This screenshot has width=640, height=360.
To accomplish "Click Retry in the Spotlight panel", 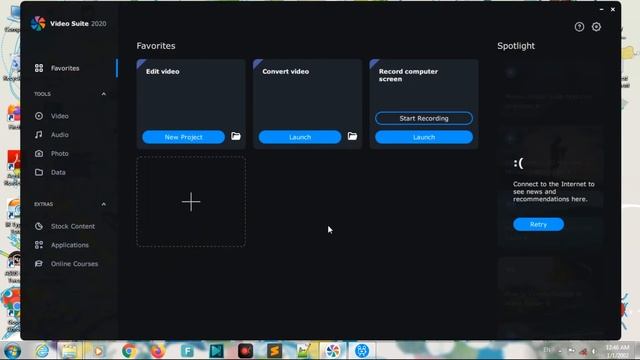I will (538, 224).
